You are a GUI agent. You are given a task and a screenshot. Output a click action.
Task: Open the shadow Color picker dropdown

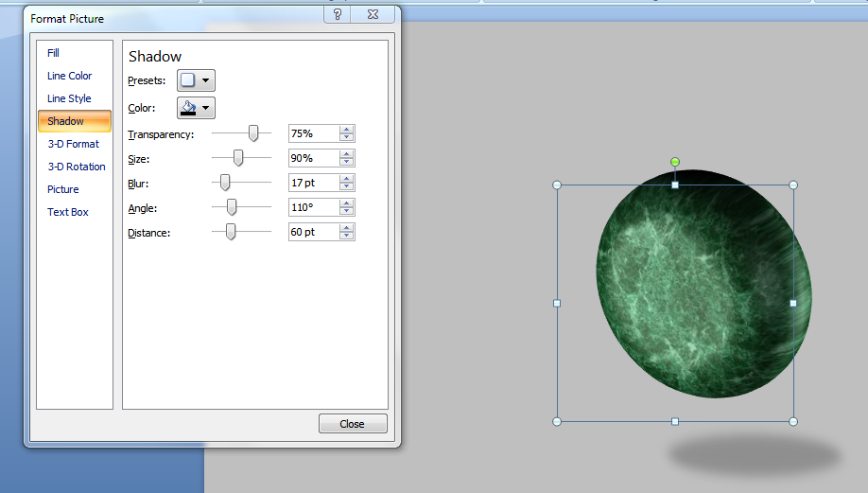tap(196, 108)
